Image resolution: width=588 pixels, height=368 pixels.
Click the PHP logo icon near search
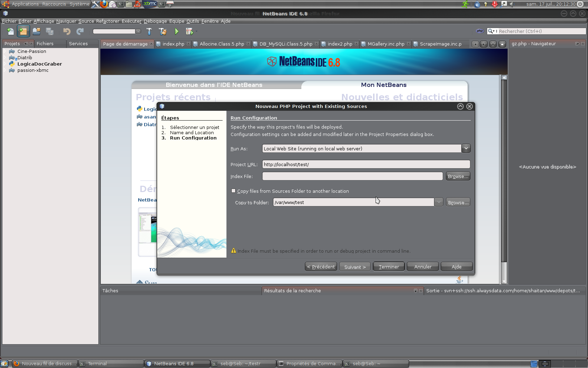(480, 31)
